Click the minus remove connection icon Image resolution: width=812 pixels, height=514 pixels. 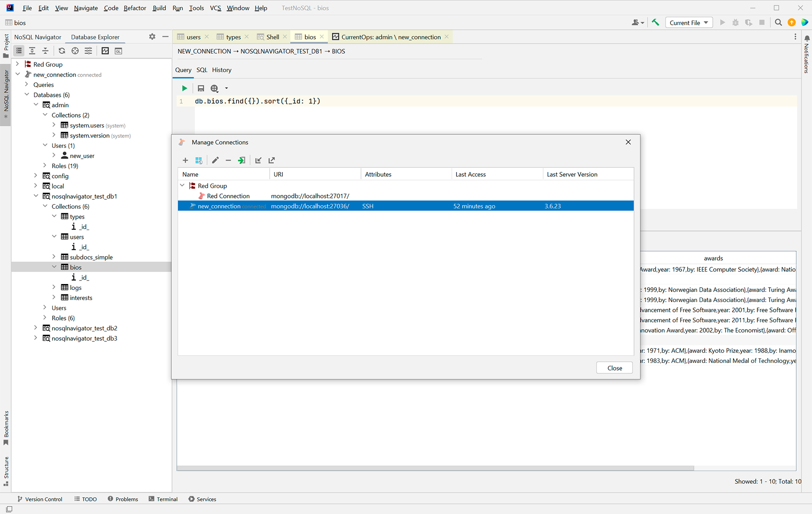[x=228, y=160]
